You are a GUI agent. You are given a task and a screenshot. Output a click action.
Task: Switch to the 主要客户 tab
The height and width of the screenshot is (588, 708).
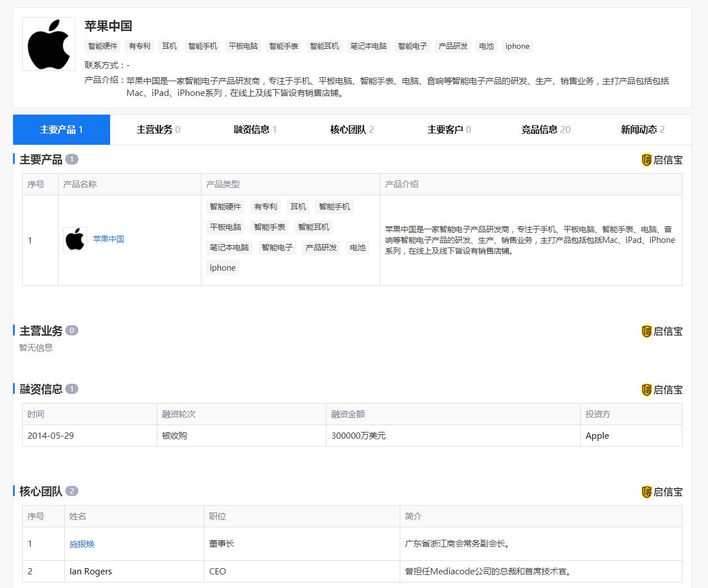click(x=448, y=129)
